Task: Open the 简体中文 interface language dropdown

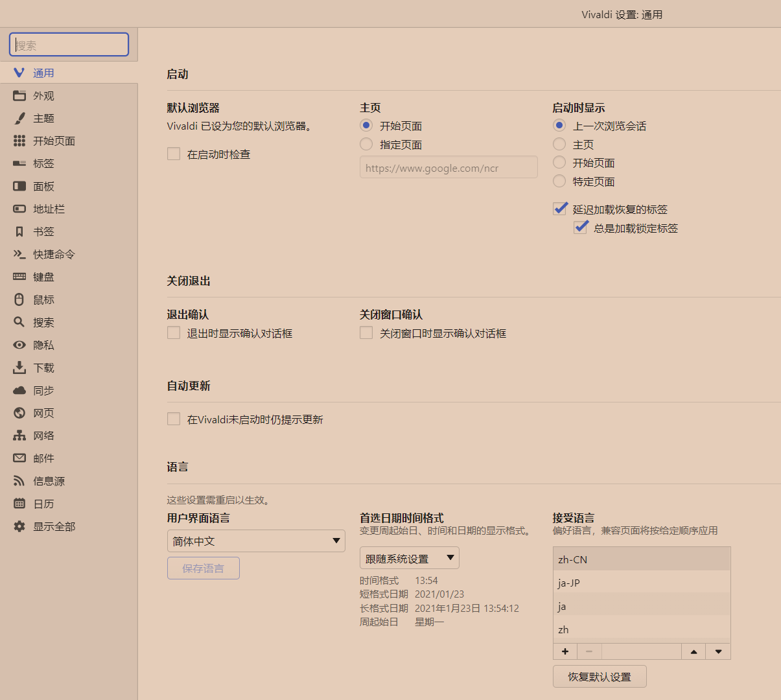Action: coord(256,541)
